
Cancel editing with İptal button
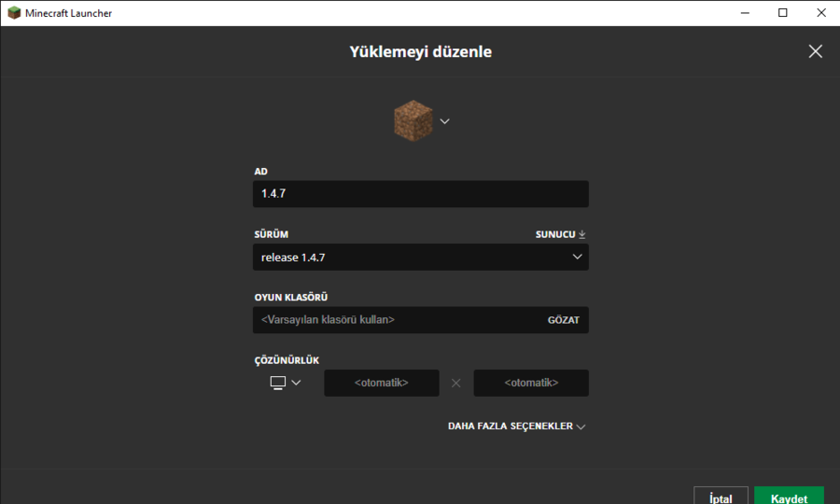[721, 496]
